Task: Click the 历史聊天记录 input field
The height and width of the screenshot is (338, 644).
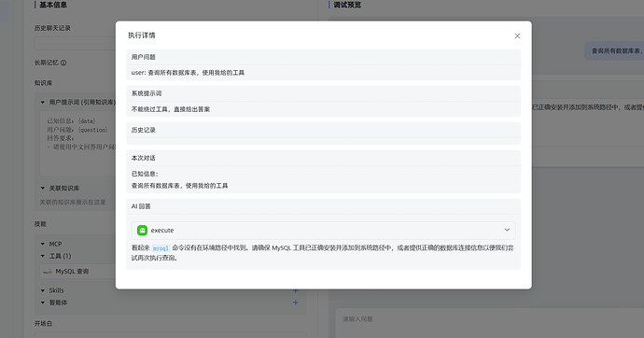Action: coord(76,43)
